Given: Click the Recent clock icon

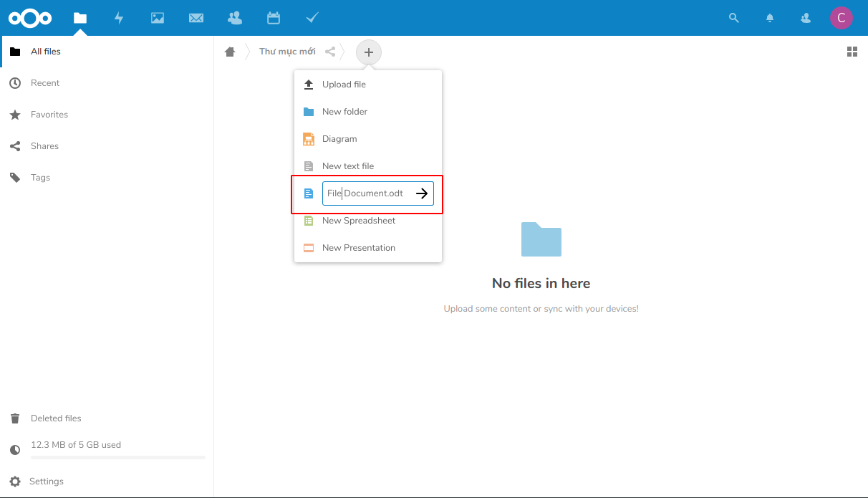Looking at the screenshot, I should pos(15,83).
